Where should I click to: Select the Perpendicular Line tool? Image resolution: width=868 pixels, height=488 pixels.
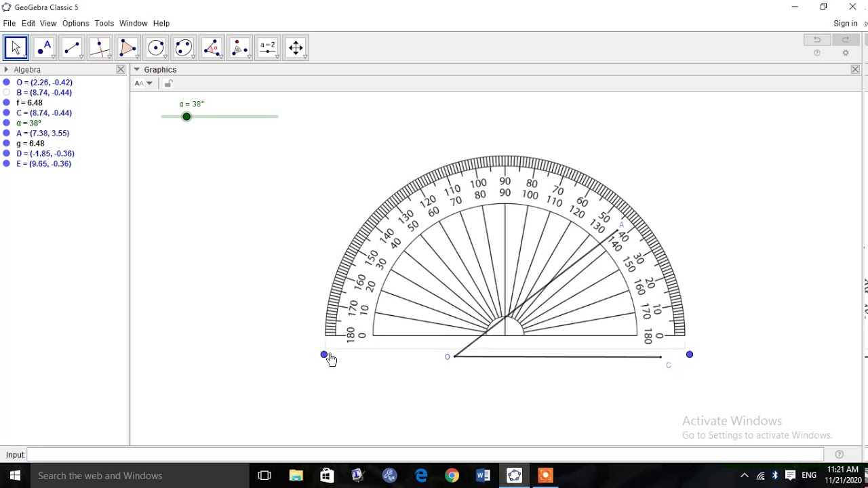click(100, 47)
